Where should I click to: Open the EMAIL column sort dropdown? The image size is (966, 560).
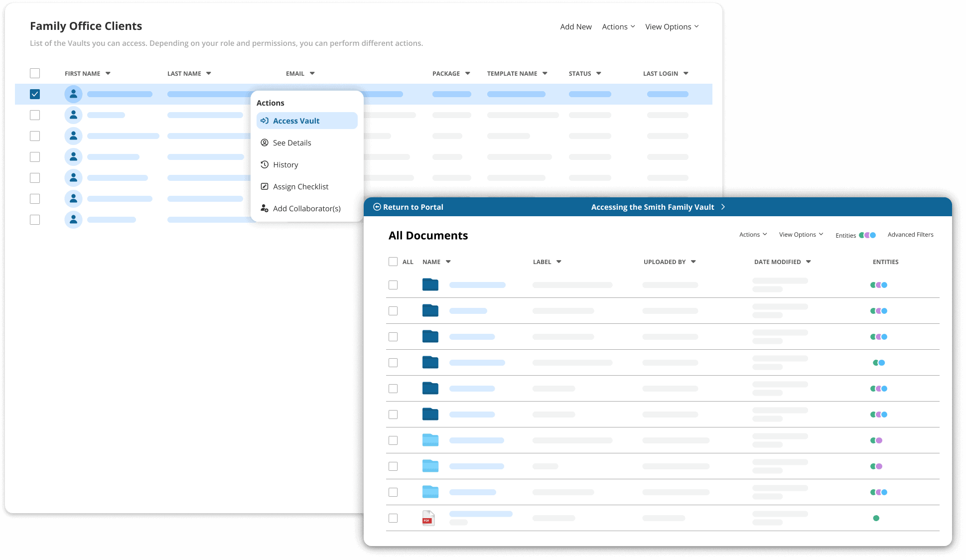coord(312,73)
